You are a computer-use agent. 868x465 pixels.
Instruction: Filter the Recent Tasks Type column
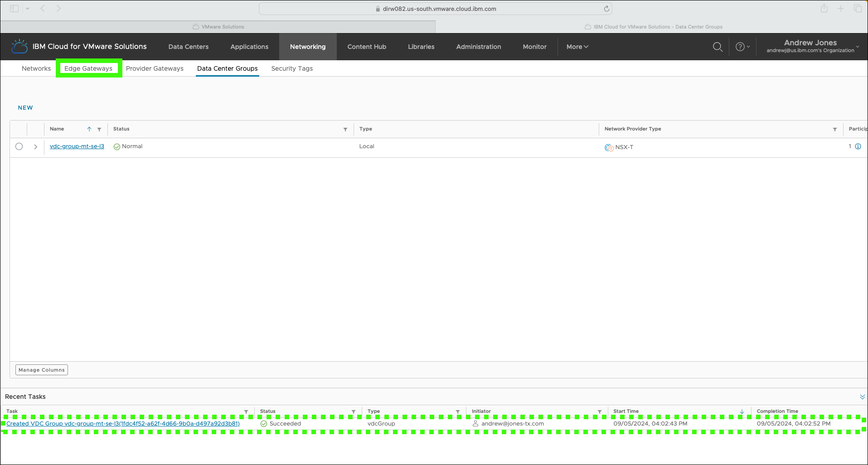pos(458,412)
